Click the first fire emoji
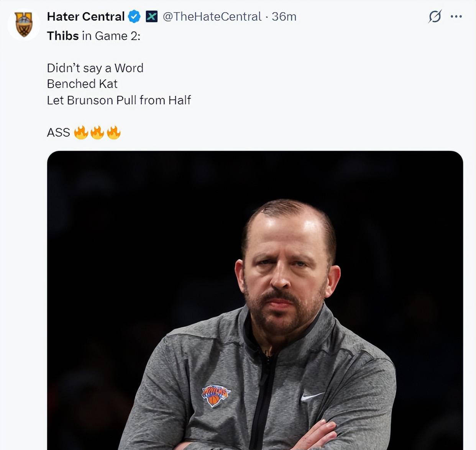Viewport: 476px width, 450px height. 81,132
